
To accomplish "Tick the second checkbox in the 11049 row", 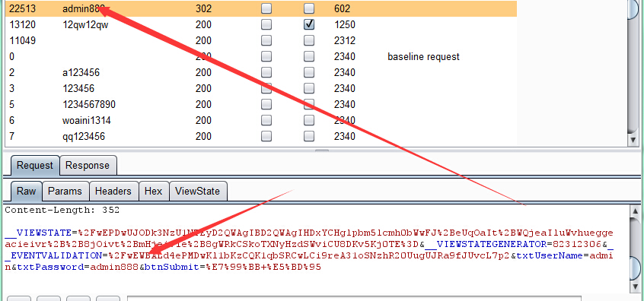I will click(x=309, y=40).
